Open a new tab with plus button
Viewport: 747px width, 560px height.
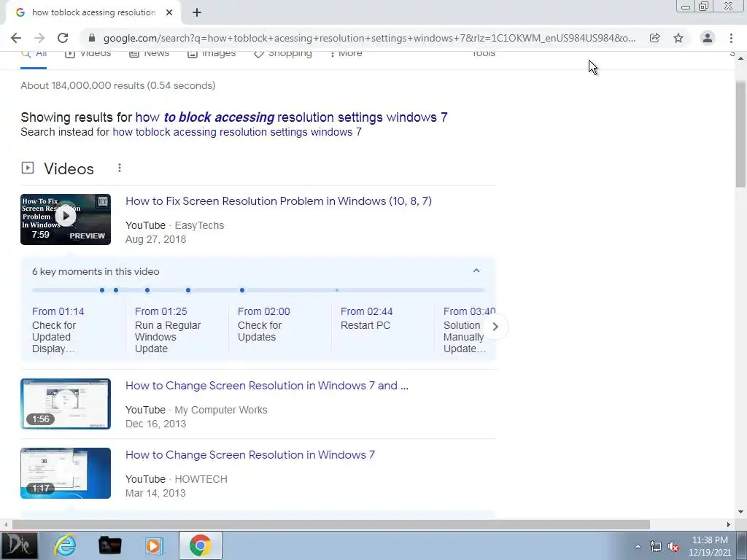[197, 12]
